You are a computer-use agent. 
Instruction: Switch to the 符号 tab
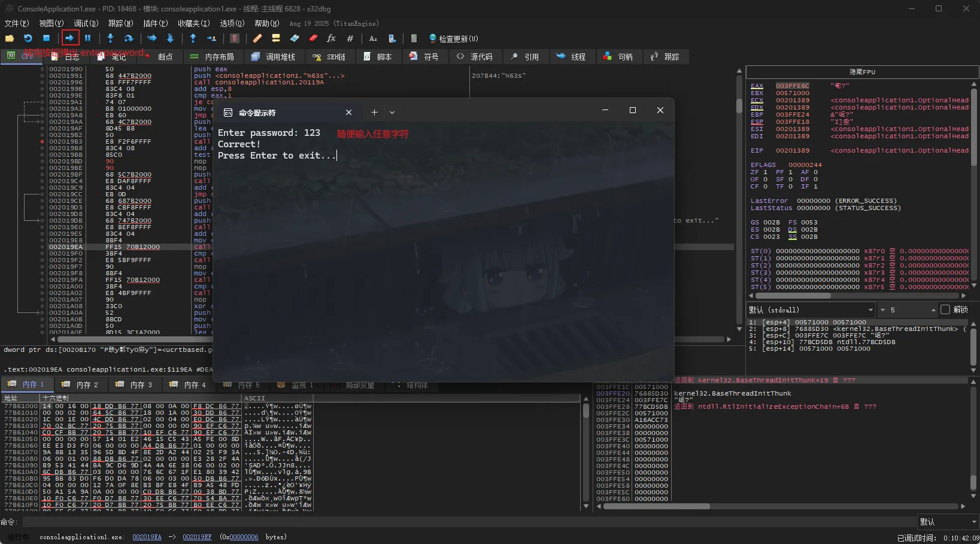[424, 57]
